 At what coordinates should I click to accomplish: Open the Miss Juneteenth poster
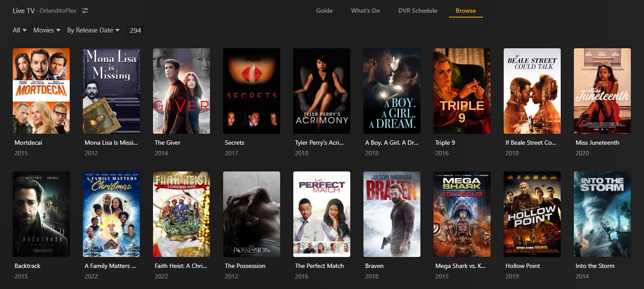pos(602,91)
